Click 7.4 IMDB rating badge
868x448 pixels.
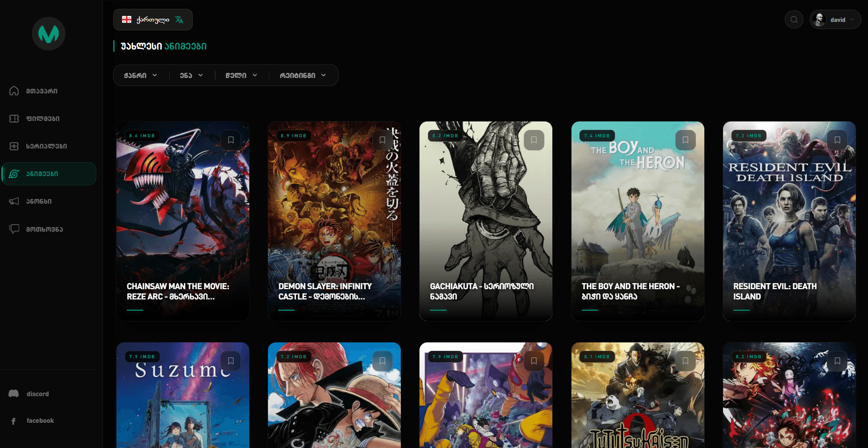[x=597, y=135]
